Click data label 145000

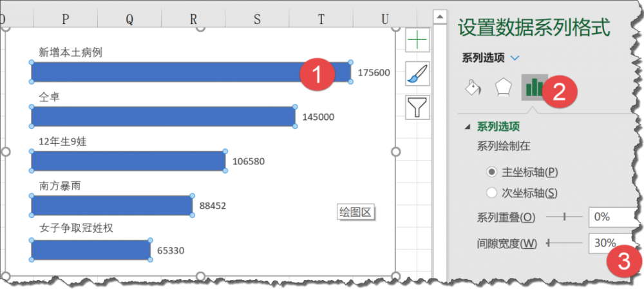click(318, 117)
